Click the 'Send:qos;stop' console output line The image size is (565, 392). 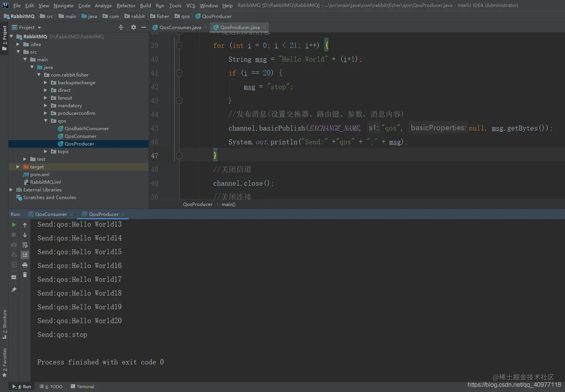pos(62,335)
